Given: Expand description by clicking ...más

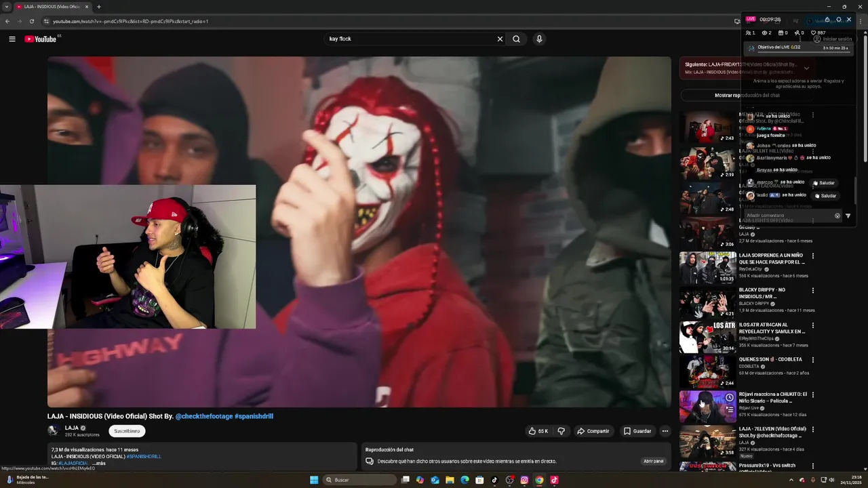Looking at the screenshot, I should click(x=99, y=463).
